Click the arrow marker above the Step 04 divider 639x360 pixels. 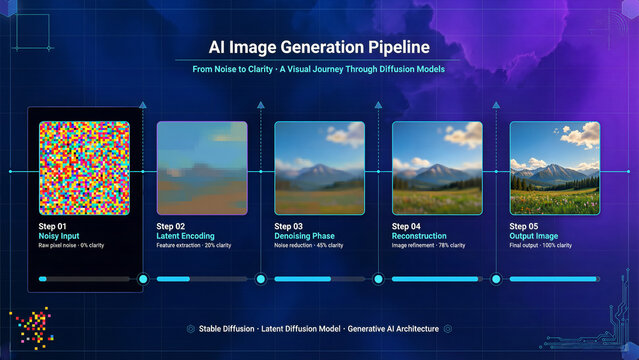click(x=496, y=105)
